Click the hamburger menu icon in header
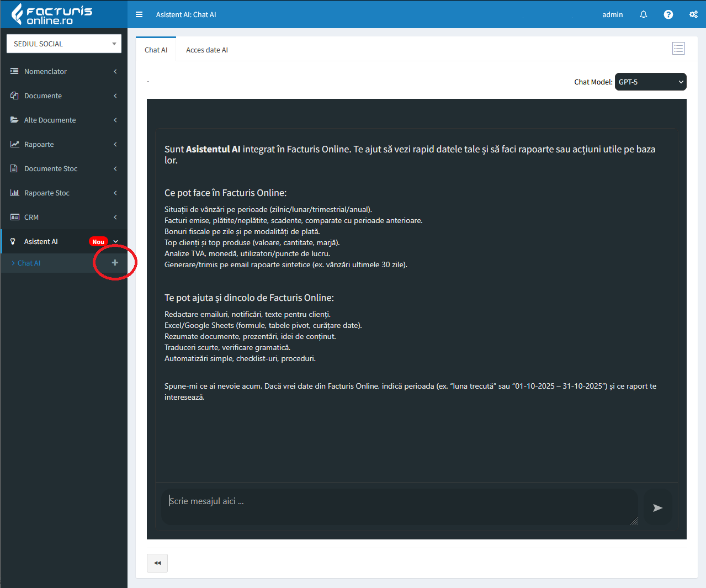This screenshot has width=706, height=588. (x=139, y=14)
